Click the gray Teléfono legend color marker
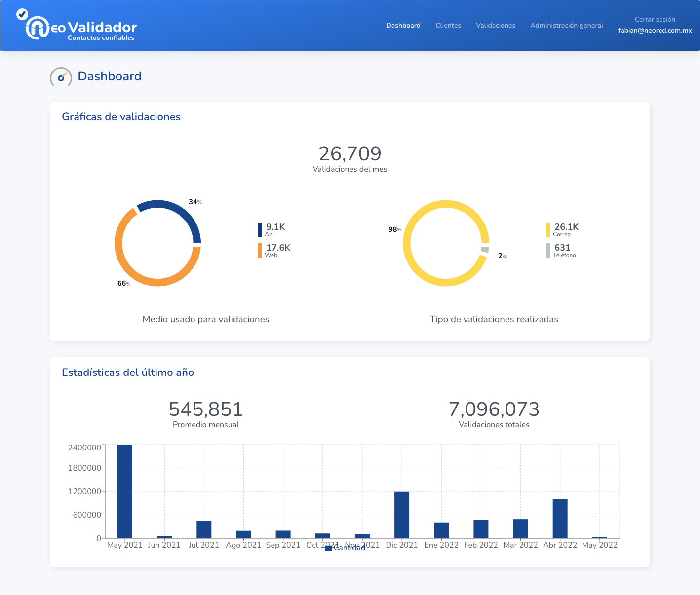Viewport: 700px width, 595px height. click(x=548, y=251)
